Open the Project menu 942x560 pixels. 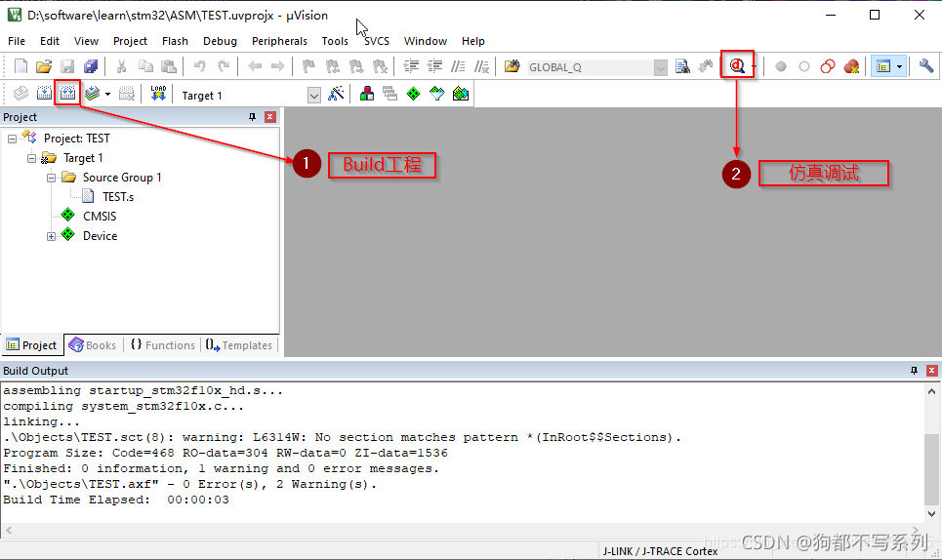click(130, 41)
